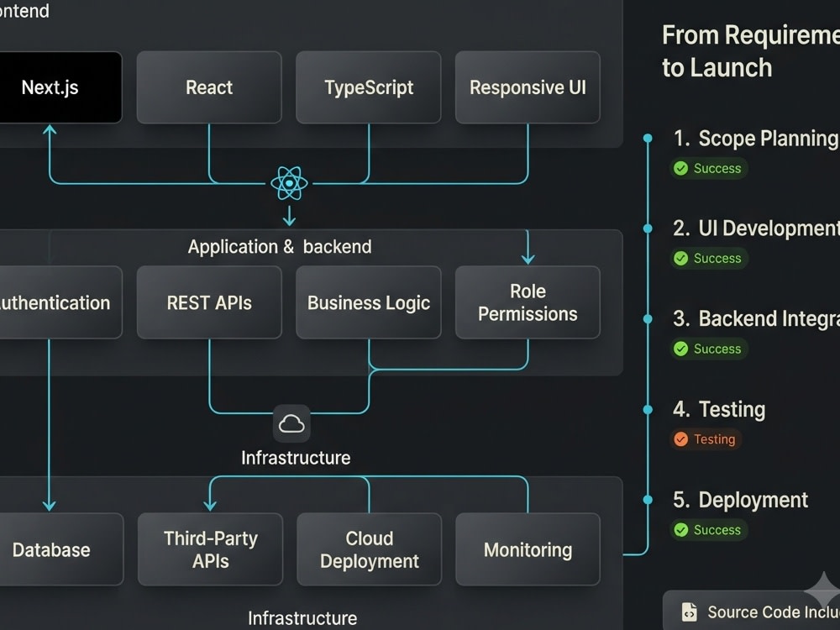840x630 pixels.
Task: Select the Database box
Action: coord(61,549)
